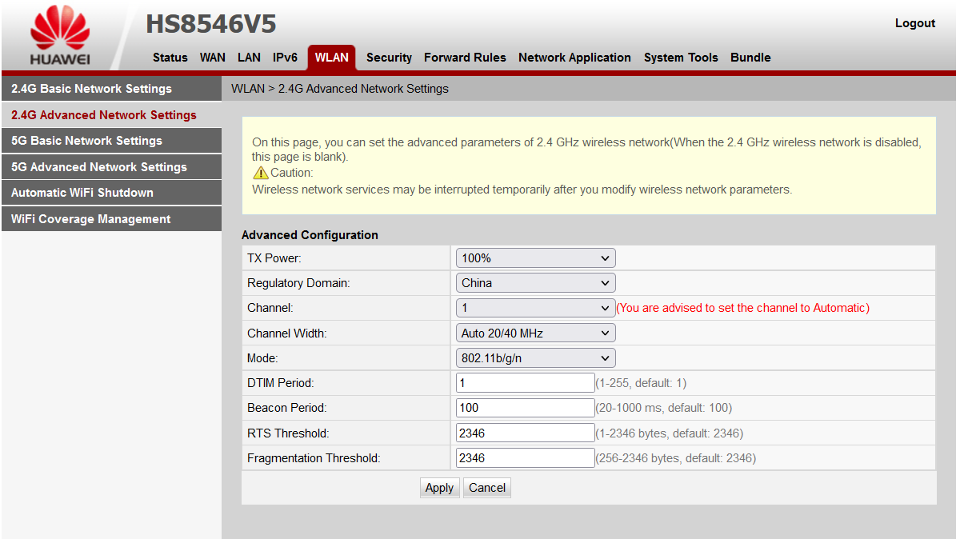The width and height of the screenshot is (980, 539).
Task: Open the Forward Rules menu
Action: click(465, 57)
